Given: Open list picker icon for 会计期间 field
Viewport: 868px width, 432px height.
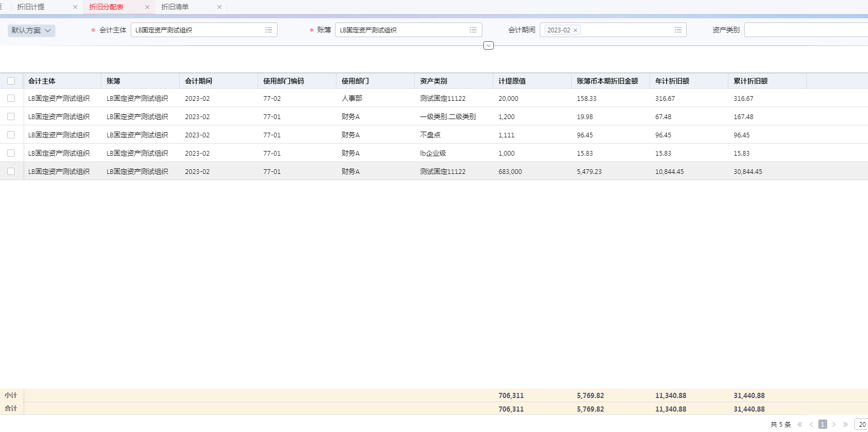Looking at the screenshot, I should [678, 30].
